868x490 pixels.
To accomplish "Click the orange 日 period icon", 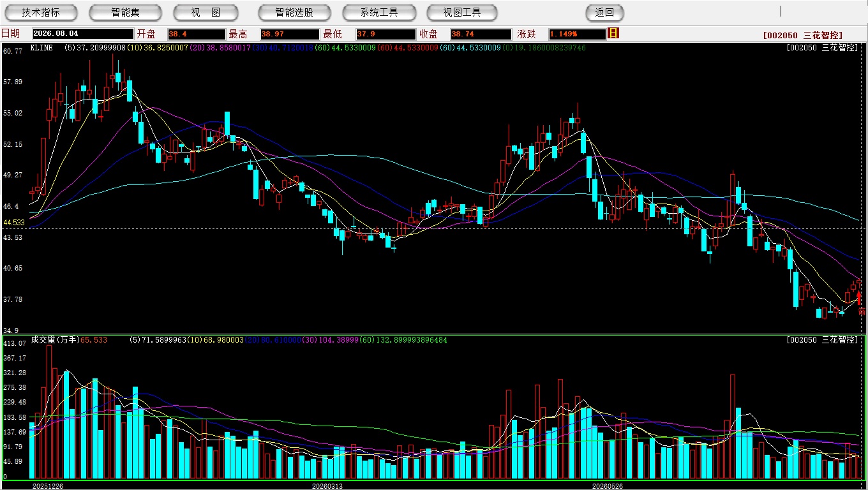I will pos(614,33).
